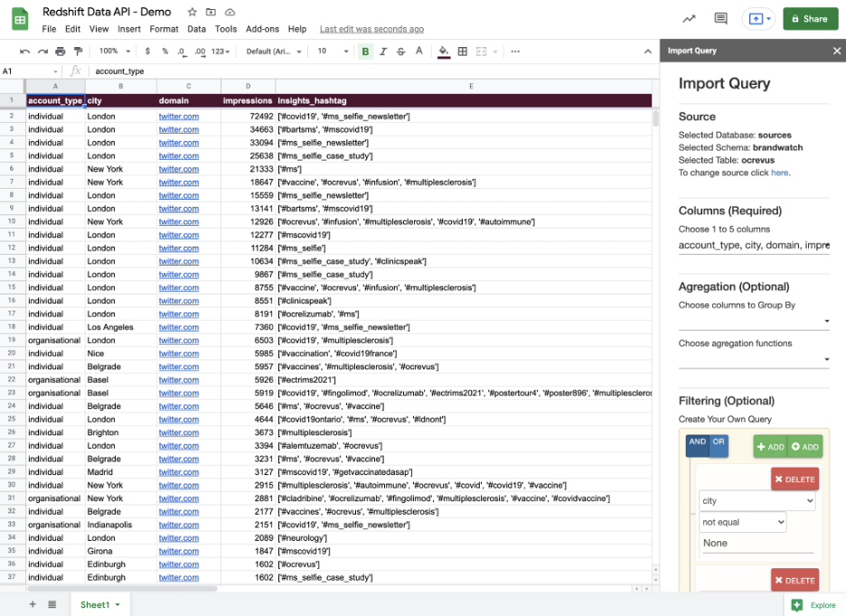Open the more toolbar options ellipsis
The width and height of the screenshot is (846, 616).
point(515,51)
